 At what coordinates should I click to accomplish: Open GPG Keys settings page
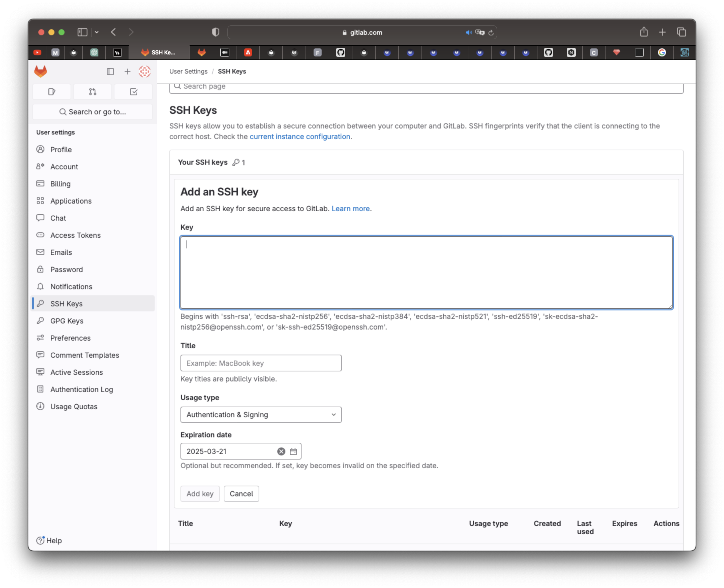[67, 321]
